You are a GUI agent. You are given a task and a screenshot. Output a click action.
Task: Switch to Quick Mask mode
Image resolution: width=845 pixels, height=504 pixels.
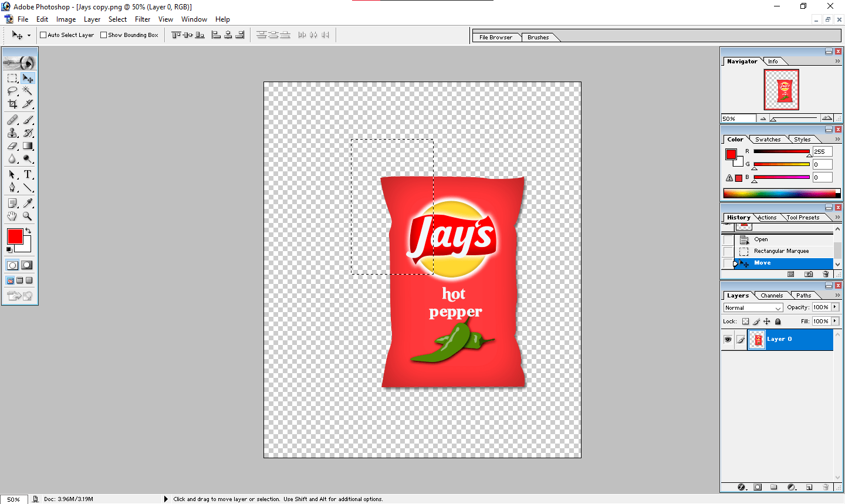coord(26,265)
